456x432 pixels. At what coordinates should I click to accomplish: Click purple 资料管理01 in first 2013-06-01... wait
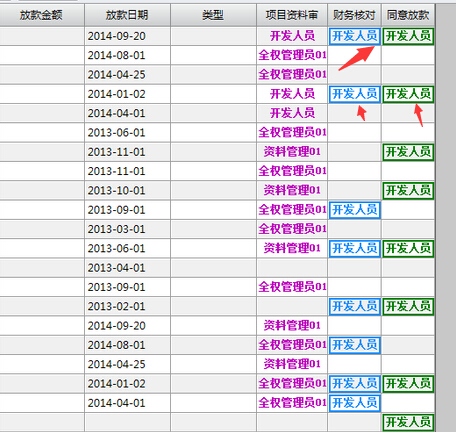coord(292,249)
